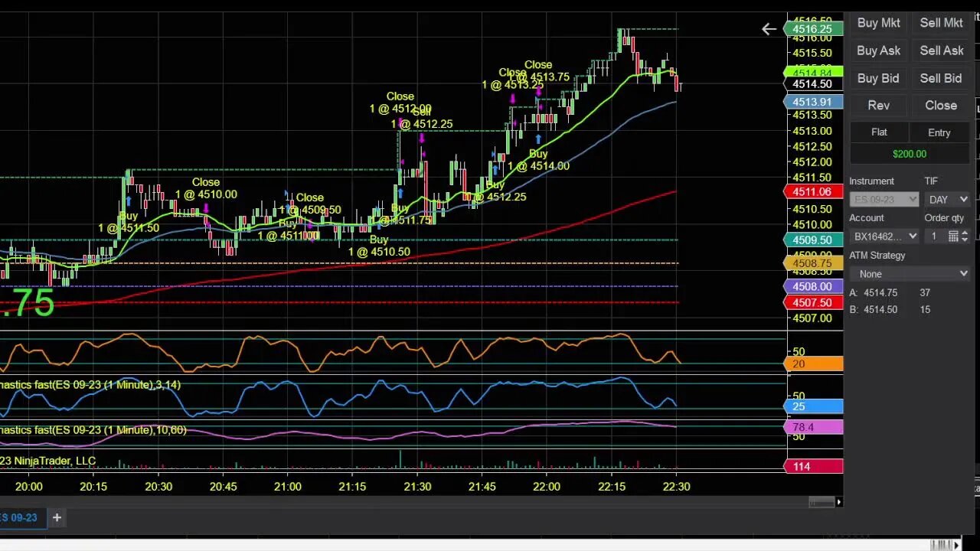
Task: Expand the Account BX16462 dropdown
Action: (884, 236)
